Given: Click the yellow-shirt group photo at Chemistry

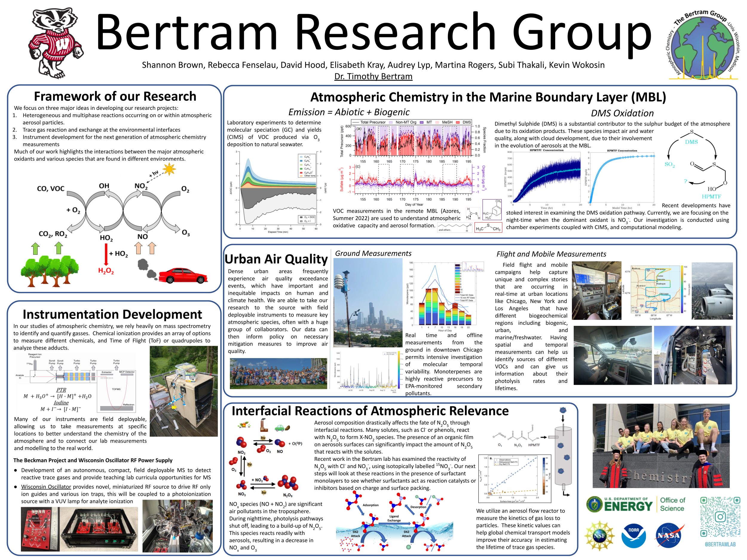Looking at the screenshot, I should tap(661, 446).
